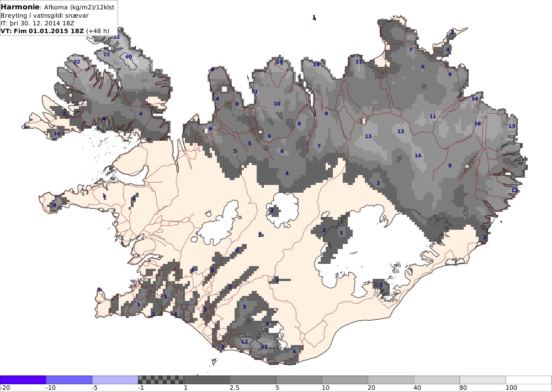The height and width of the screenshot is (392, 552).
Task: Select the medium blue -10 to -5 legend swatch
Action: point(69,380)
